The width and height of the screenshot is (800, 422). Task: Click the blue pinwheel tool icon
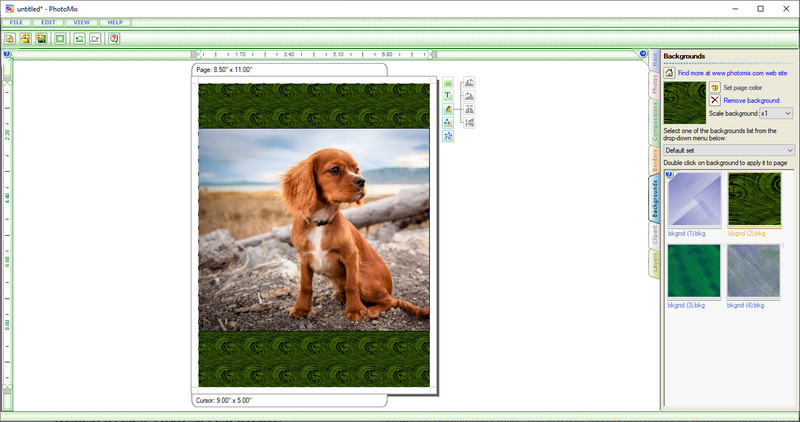[x=448, y=135]
